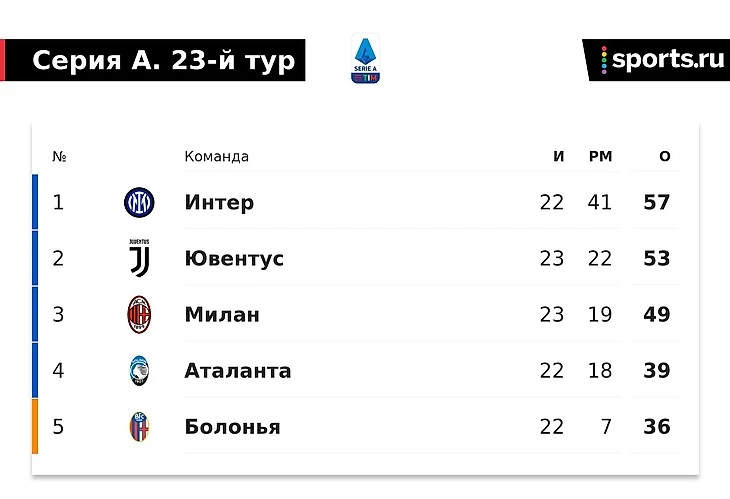Click the Serie A TIM logo
The width and height of the screenshot is (730, 499).
[x=365, y=59]
